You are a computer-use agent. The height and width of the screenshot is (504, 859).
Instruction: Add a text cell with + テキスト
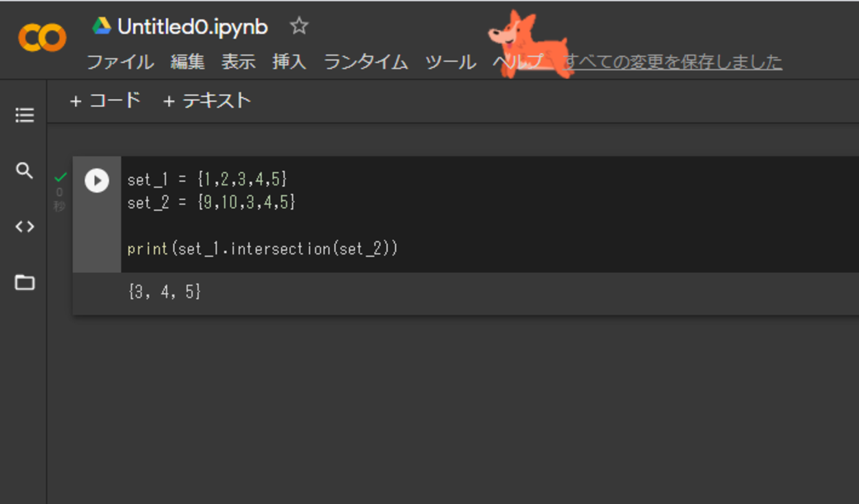[207, 101]
